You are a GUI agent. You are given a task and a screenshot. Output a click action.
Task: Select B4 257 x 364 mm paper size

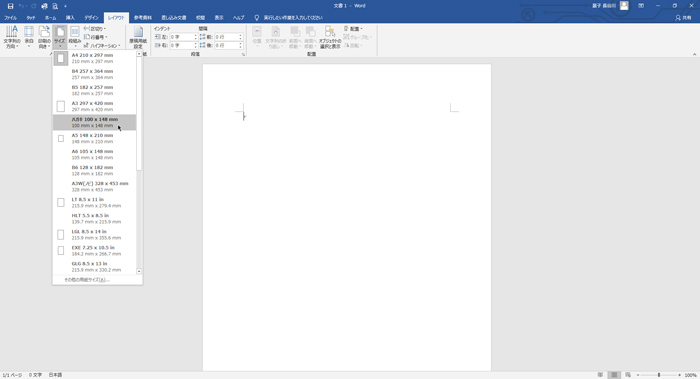coord(94,74)
